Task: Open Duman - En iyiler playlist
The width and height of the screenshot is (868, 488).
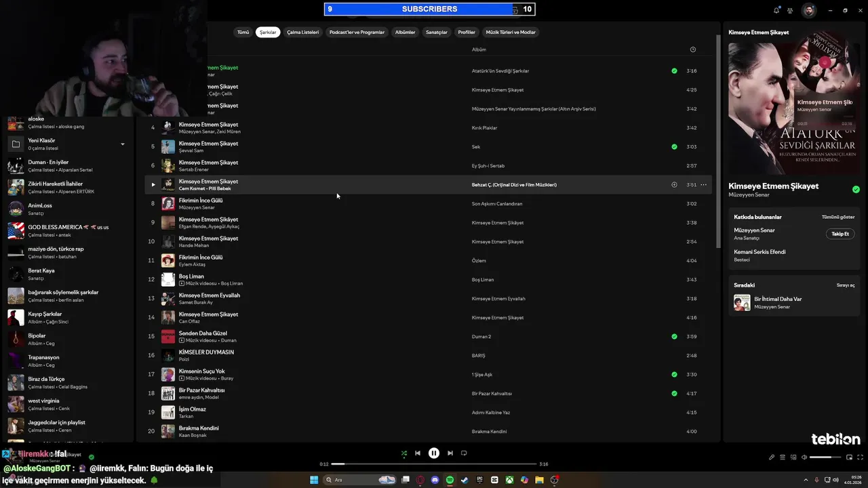Action: click(66, 165)
